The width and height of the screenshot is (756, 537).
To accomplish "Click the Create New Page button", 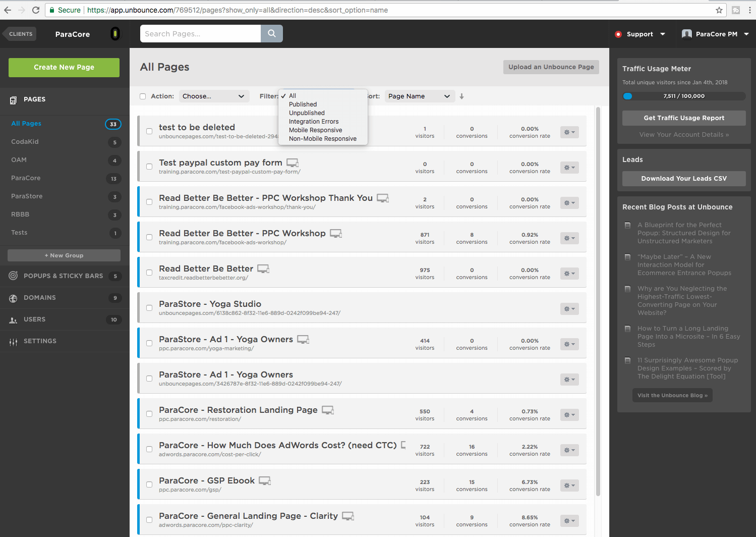I will [64, 68].
